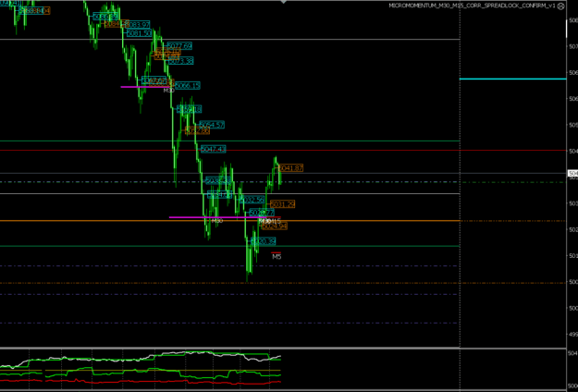Screen dimensions: 578x392
Task: Select the orange 5031.29 price label
Action: (x=283, y=204)
